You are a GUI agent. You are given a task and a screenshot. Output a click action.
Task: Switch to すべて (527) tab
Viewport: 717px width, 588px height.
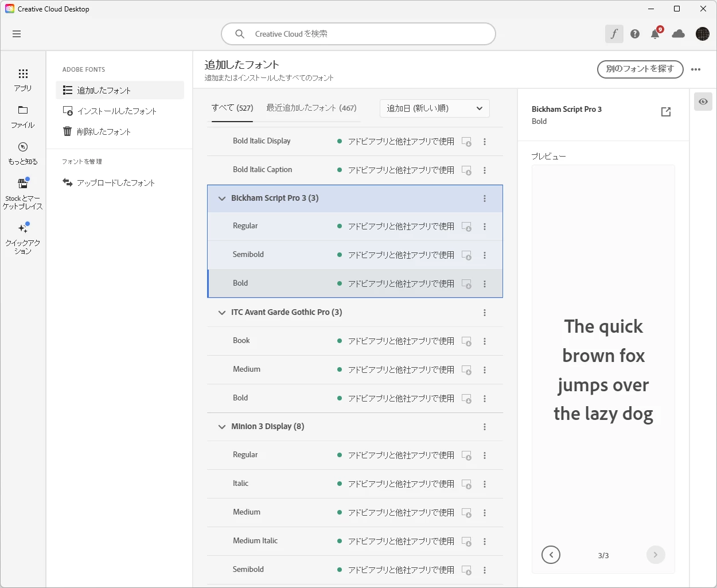click(232, 108)
